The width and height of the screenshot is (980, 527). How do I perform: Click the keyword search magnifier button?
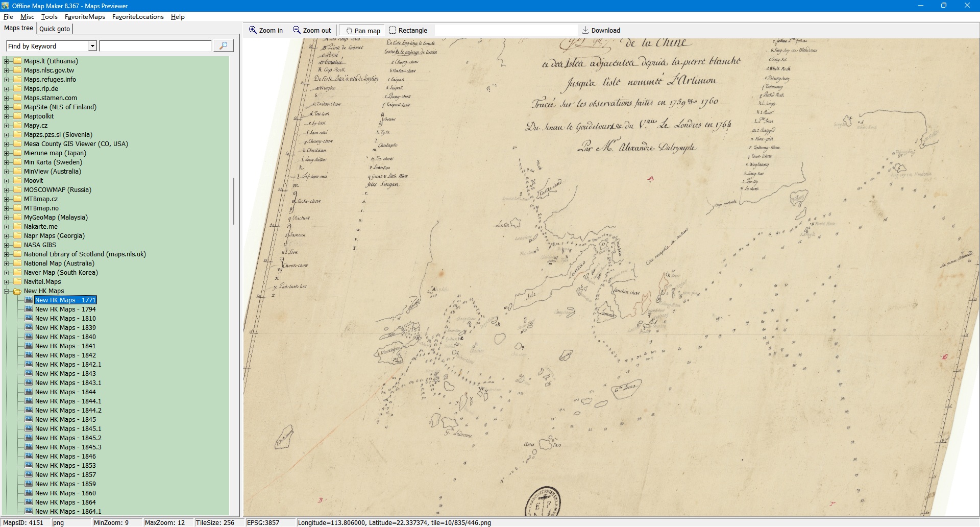pos(223,46)
